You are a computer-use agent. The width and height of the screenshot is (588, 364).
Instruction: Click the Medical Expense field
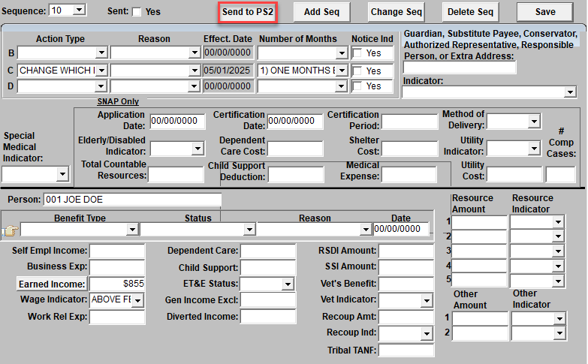point(409,175)
